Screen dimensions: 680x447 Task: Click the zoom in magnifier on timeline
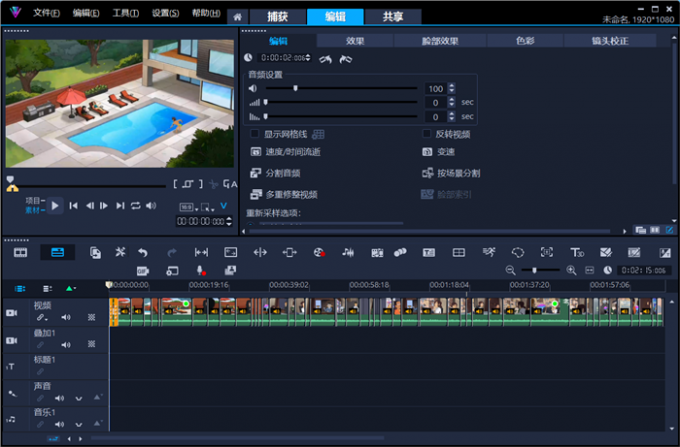[572, 271]
